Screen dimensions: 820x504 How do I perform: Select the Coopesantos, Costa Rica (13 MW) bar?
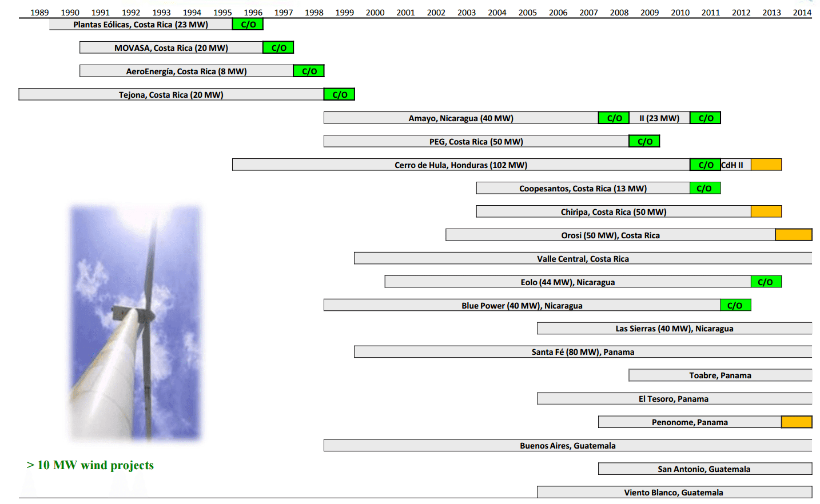583,189
